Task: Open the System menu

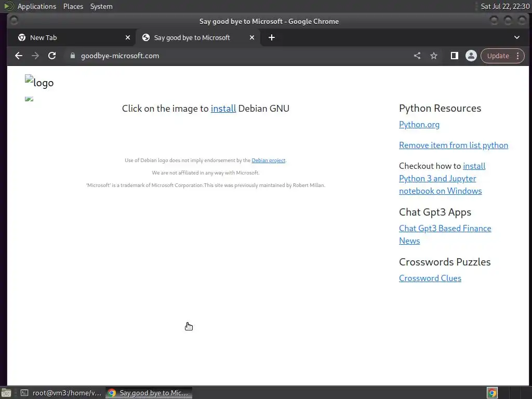Action: [x=101, y=6]
